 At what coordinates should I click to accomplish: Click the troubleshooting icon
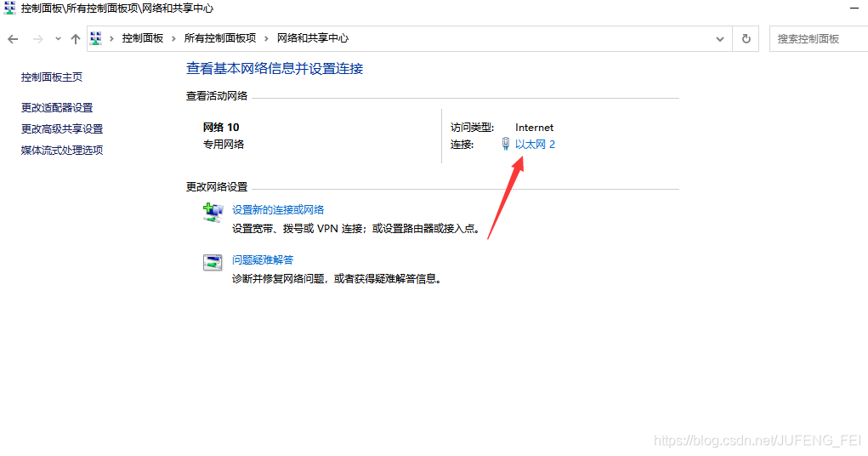pyautogui.click(x=213, y=262)
